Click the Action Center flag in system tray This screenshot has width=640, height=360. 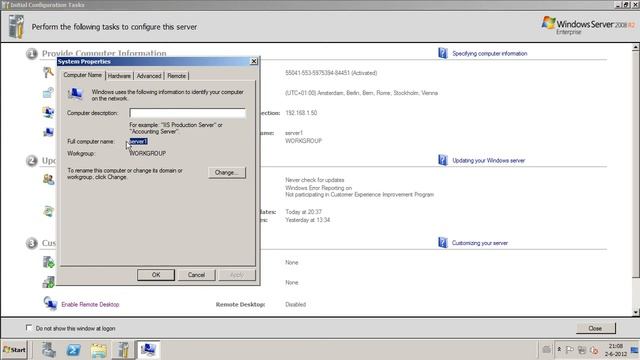point(570,350)
